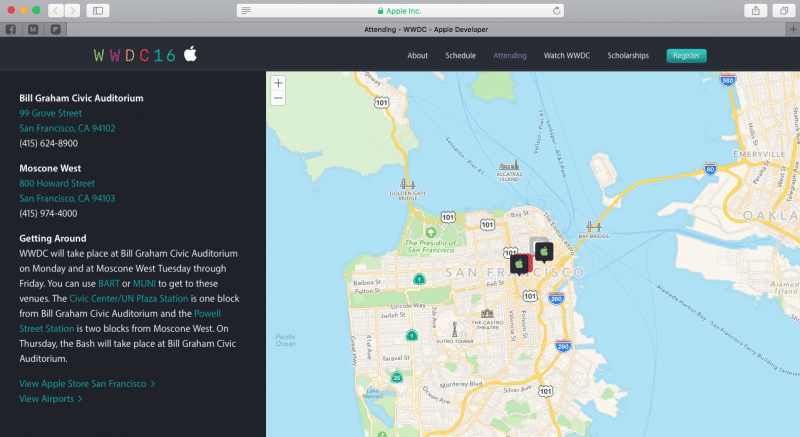The image size is (800, 437).
Task: Zoom in on the map
Action: click(278, 83)
